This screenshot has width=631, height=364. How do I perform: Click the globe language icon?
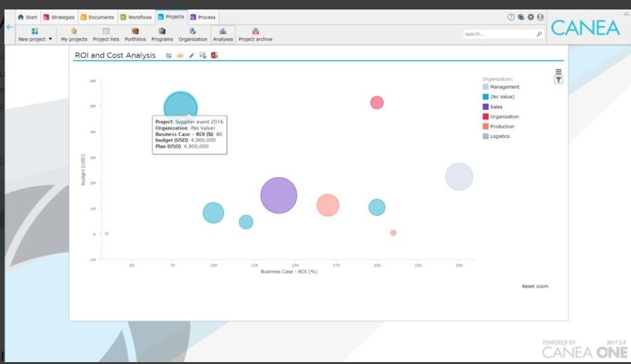521,17
